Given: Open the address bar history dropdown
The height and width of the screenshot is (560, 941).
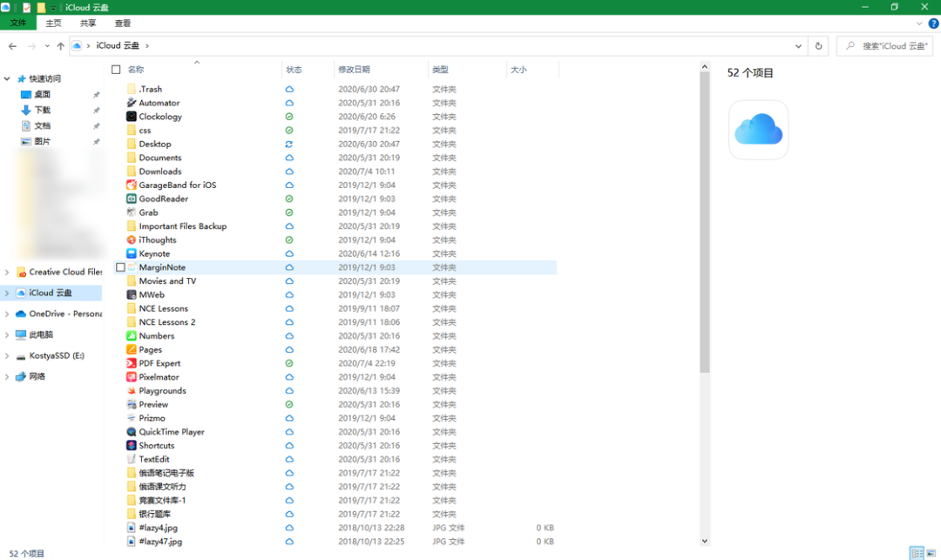Looking at the screenshot, I should click(799, 45).
